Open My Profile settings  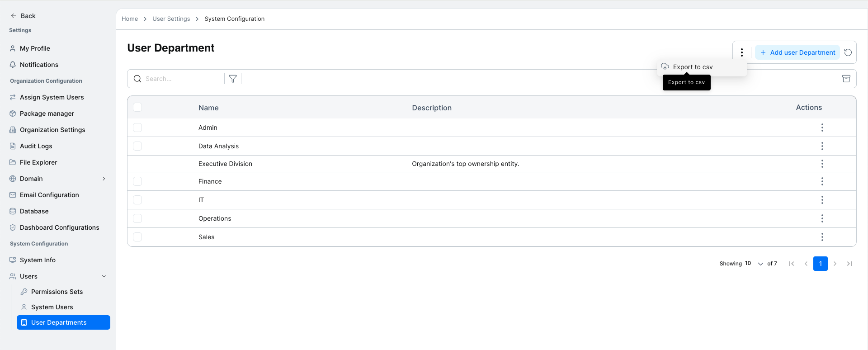point(35,48)
